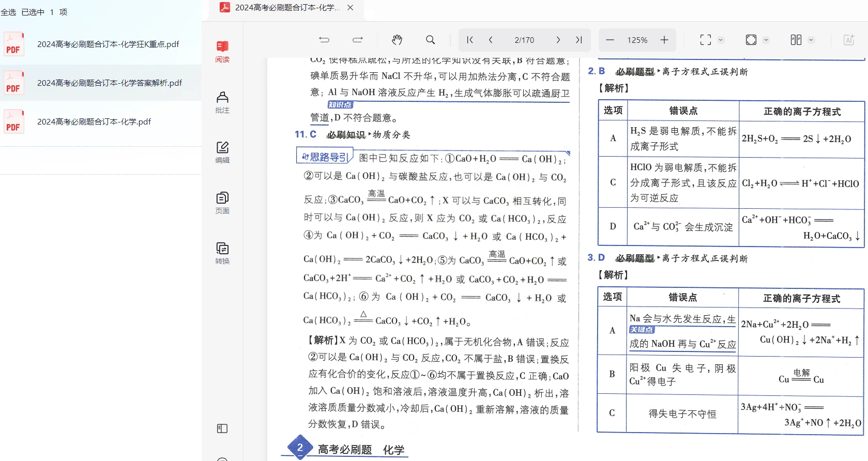Open 2024高考必刷题合订本-化学狂K重点.pdf file
The height and width of the screenshot is (461, 868).
[108, 44]
